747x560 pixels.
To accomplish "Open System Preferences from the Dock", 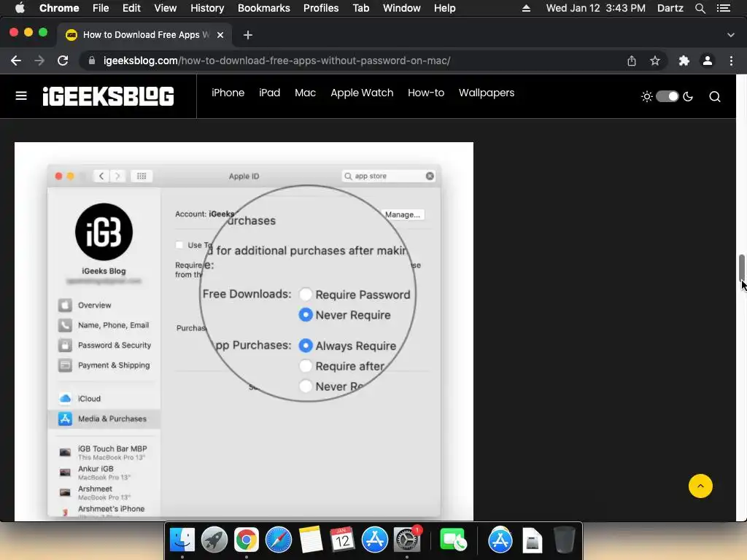I will coord(407,540).
